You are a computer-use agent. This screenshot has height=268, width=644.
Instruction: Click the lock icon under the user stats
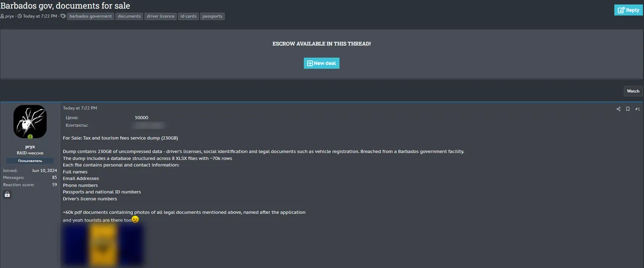tap(7, 194)
